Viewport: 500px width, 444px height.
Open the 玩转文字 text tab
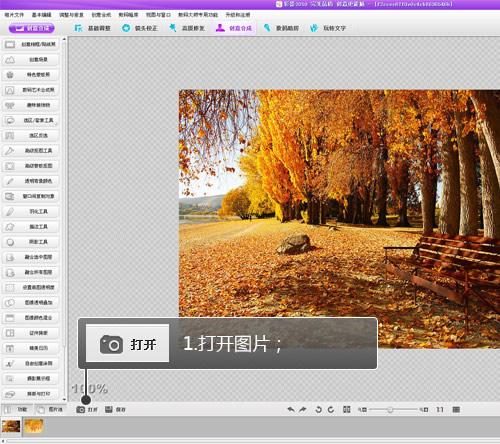coord(328,28)
